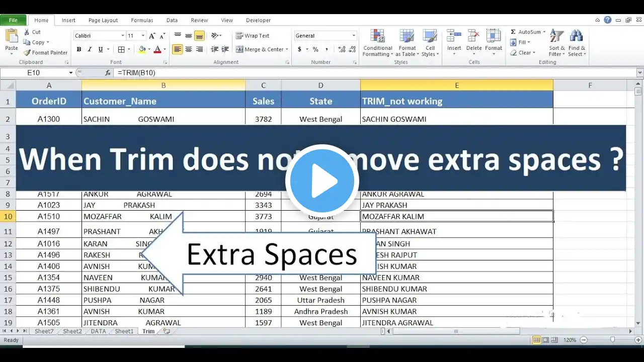
Task: Click the zoom slider handle
Action: point(612,340)
